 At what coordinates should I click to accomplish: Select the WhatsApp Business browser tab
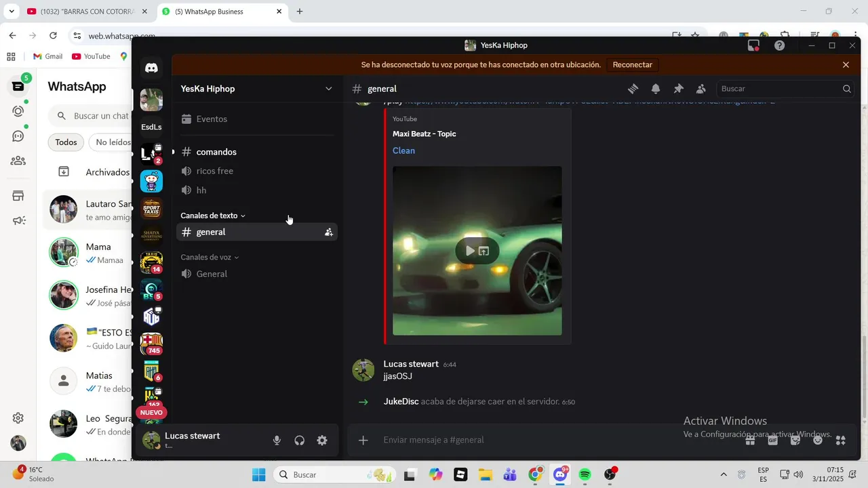click(222, 12)
